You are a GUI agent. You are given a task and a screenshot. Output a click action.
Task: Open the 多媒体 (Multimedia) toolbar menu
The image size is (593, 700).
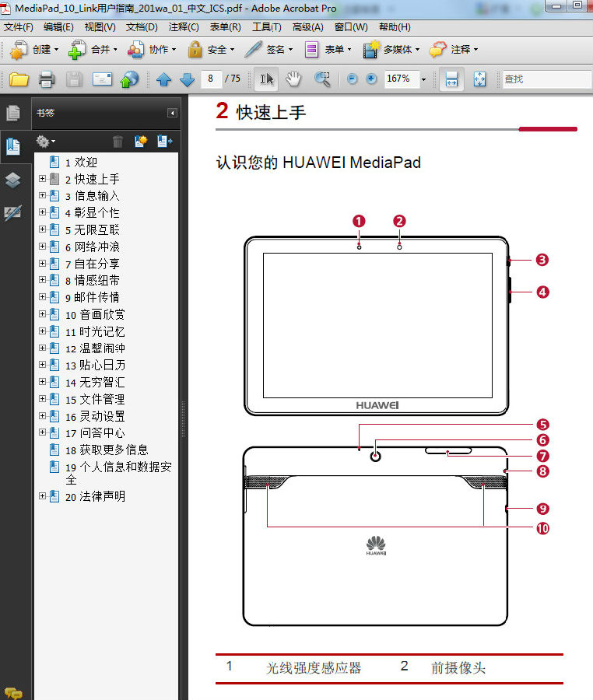(391, 50)
